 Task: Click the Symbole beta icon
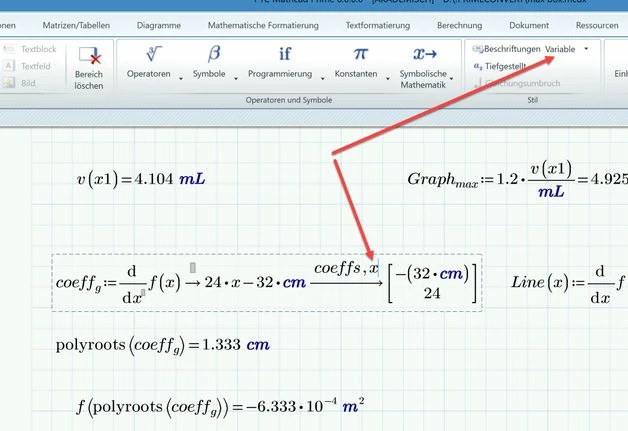point(214,54)
